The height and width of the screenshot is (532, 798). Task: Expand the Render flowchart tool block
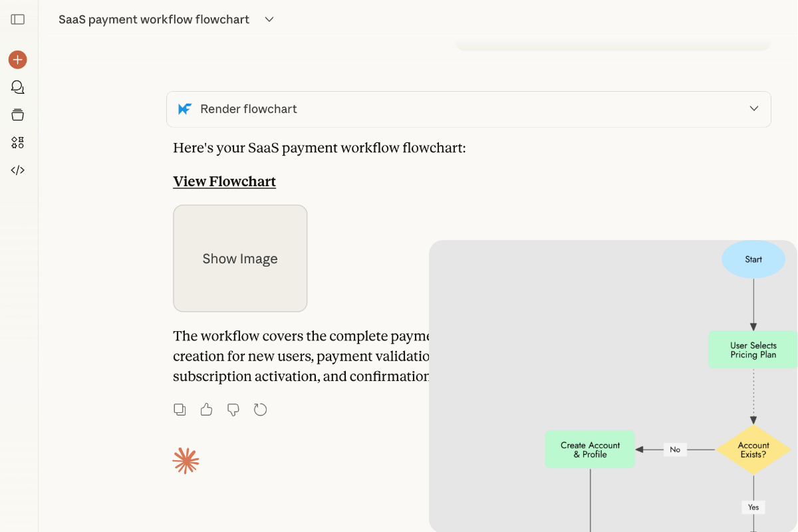(x=754, y=109)
